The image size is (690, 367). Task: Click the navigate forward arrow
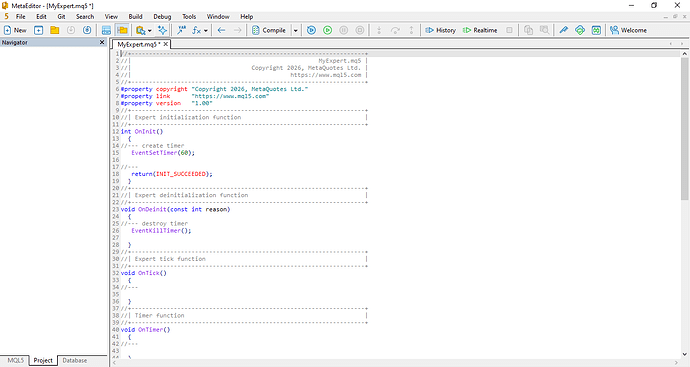coord(237,30)
